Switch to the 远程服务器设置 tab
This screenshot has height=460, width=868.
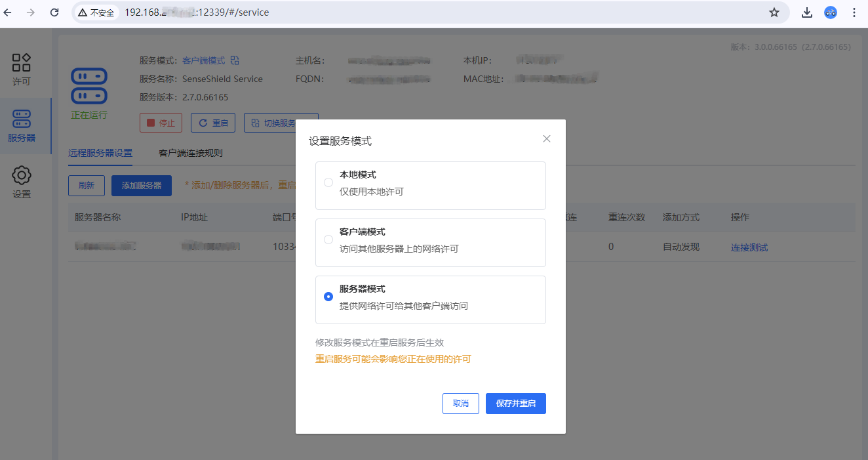point(100,153)
